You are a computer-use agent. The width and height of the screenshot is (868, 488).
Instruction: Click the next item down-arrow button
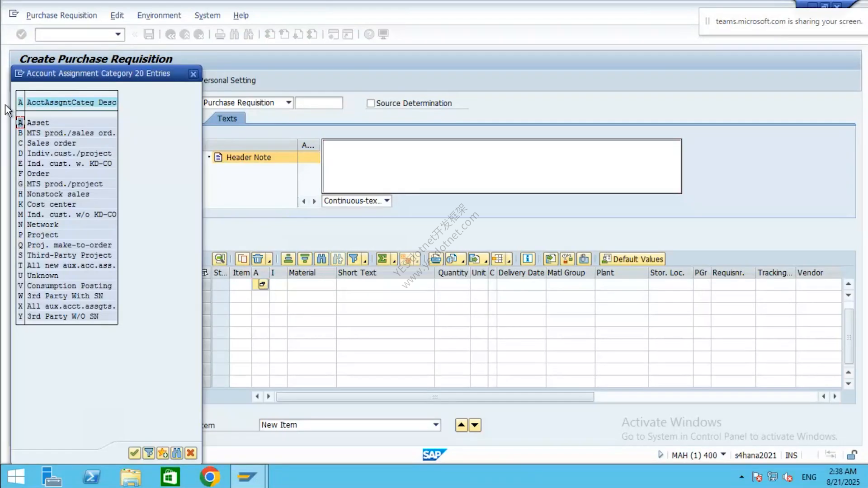(475, 425)
